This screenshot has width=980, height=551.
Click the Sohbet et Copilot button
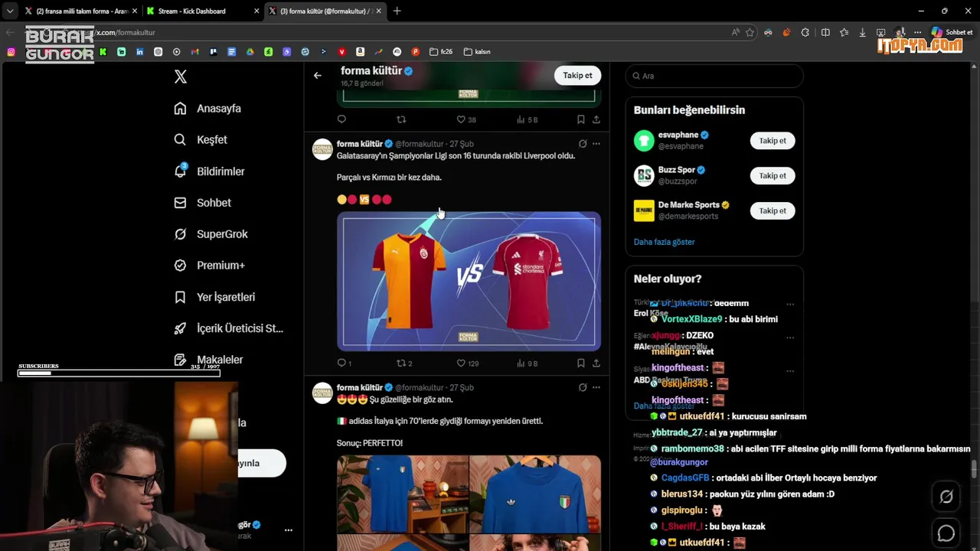click(952, 32)
